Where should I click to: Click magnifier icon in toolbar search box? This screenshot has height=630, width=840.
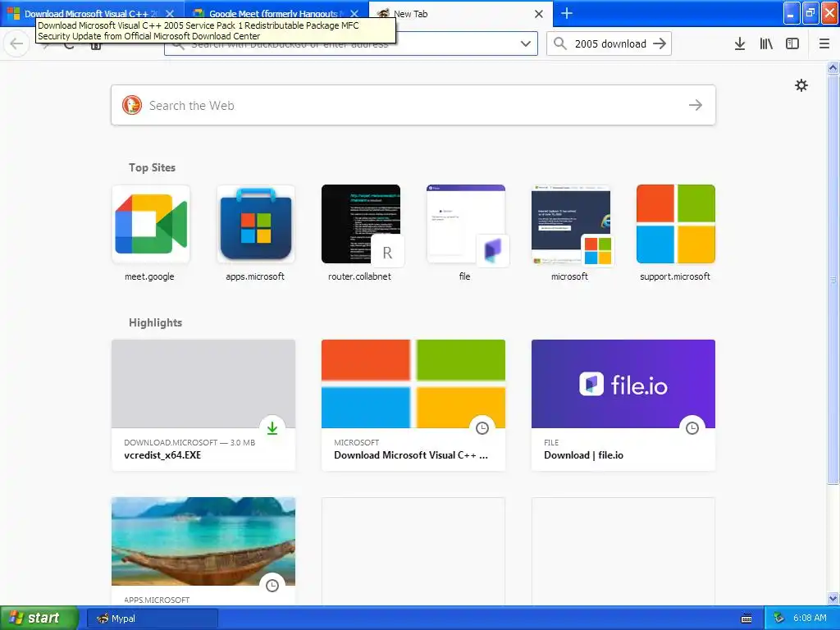559,44
